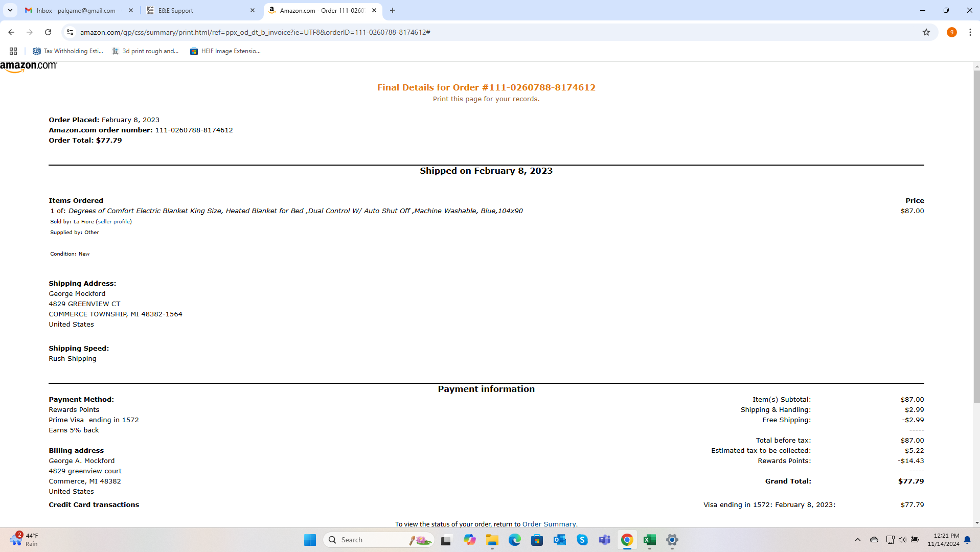Open the Chrome profile avatar
This screenshot has height=552, width=980.
coord(951,32)
